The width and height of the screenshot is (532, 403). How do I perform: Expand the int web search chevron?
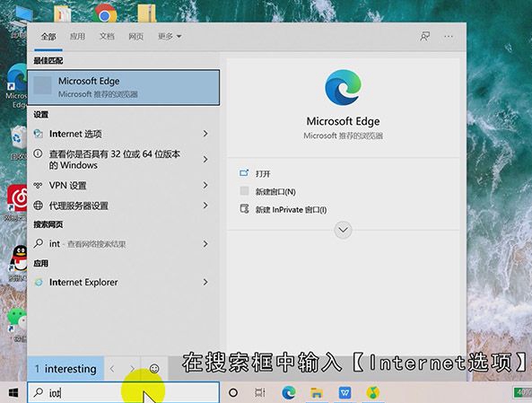(x=205, y=244)
